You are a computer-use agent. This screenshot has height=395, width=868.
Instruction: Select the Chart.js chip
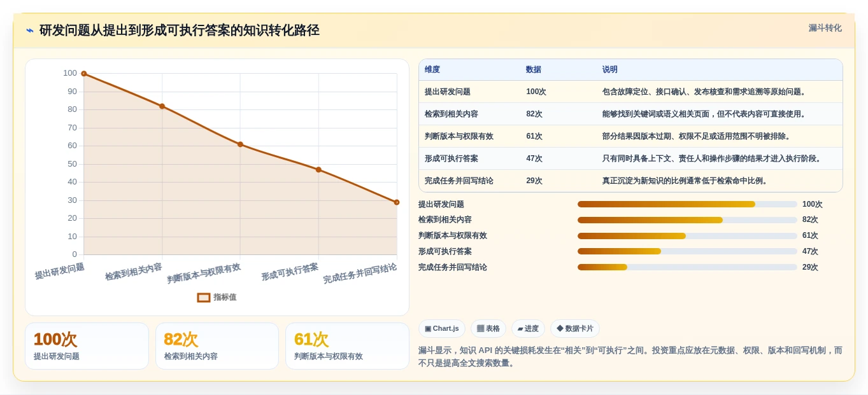(x=442, y=328)
